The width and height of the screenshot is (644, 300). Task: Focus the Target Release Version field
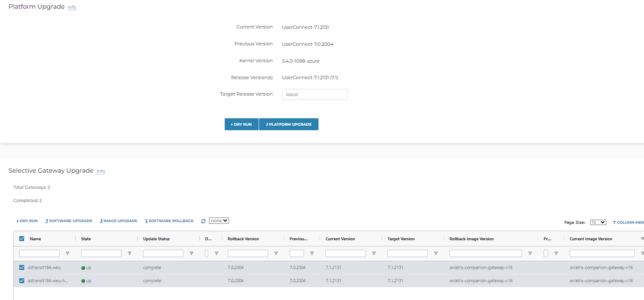[x=315, y=94]
